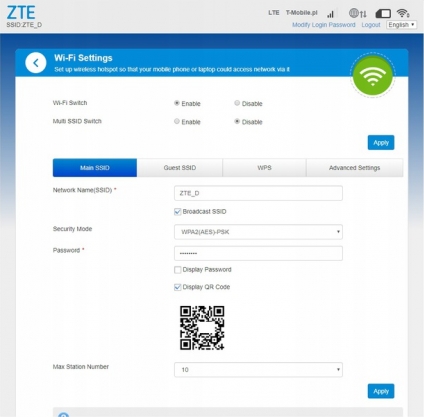Check the Display Password checkbox
Viewport: 424px width, 417px height.
click(178, 270)
